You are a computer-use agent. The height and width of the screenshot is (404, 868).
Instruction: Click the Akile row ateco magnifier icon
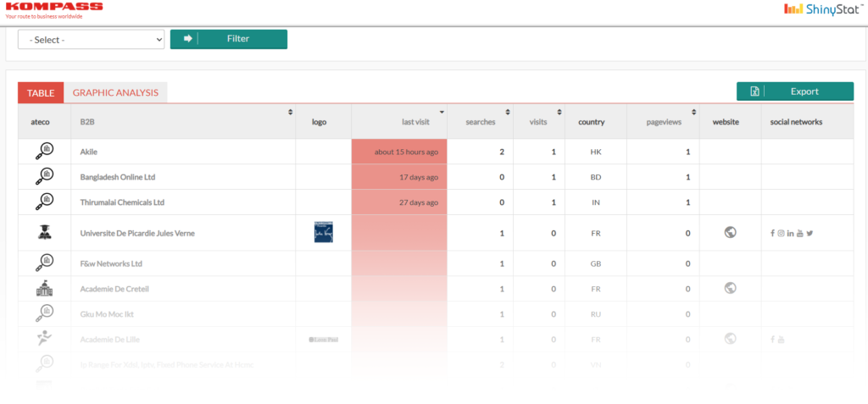(x=44, y=152)
